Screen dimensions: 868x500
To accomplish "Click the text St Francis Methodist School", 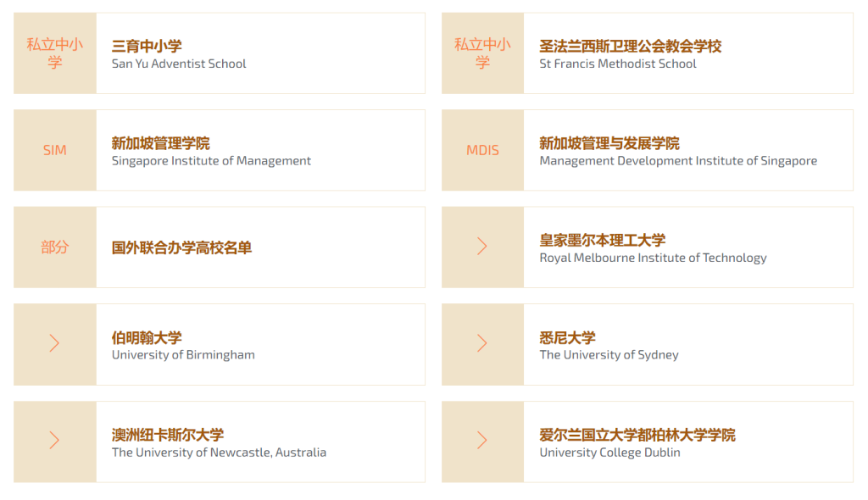I will point(618,64).
